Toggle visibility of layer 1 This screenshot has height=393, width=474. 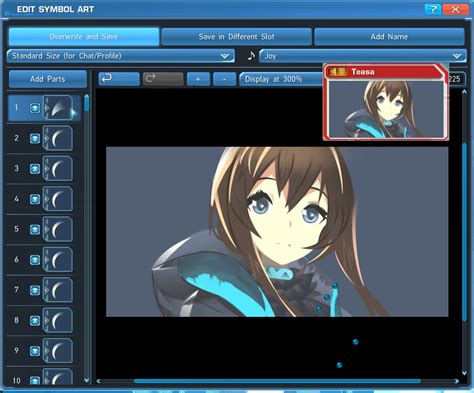pos(35,108)
